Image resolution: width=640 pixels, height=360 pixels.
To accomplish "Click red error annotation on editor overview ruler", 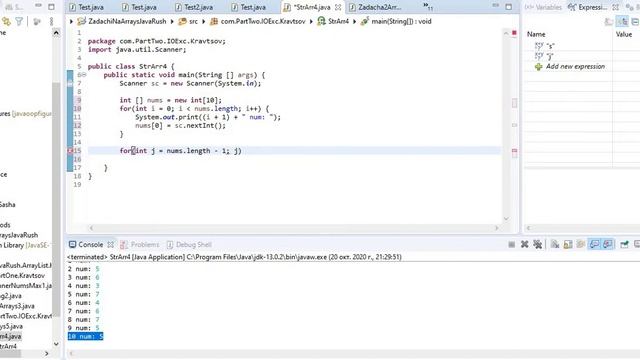I will [514, 151].
